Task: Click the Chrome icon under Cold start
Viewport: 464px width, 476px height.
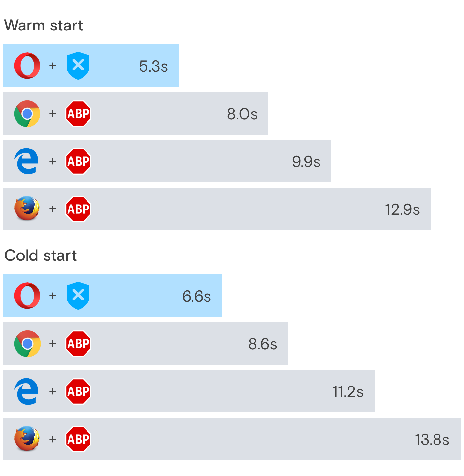Action: (x=27, y=344)
